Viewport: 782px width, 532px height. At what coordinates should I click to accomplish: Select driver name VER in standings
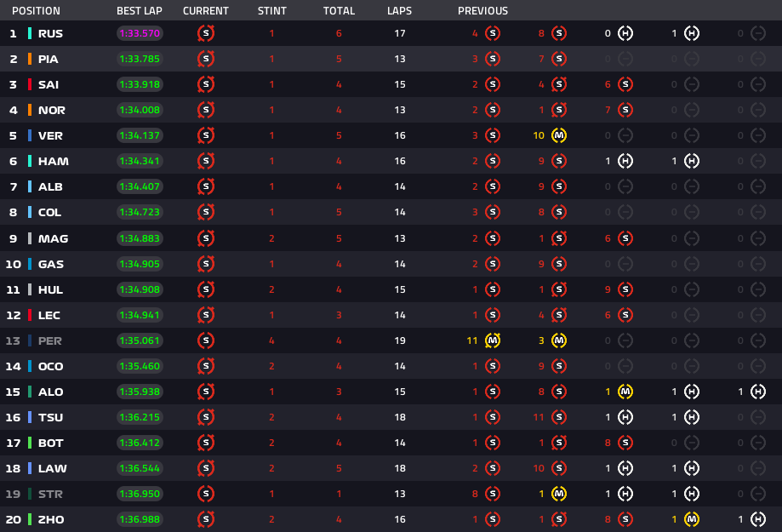click(50, 135)
